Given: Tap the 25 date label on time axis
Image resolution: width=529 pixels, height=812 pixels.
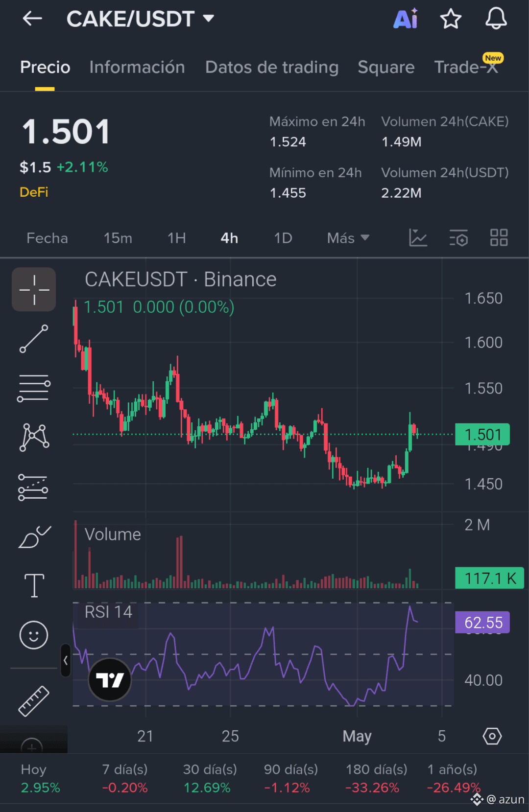Looking at the screenshot, I should [x=230, y=736].
